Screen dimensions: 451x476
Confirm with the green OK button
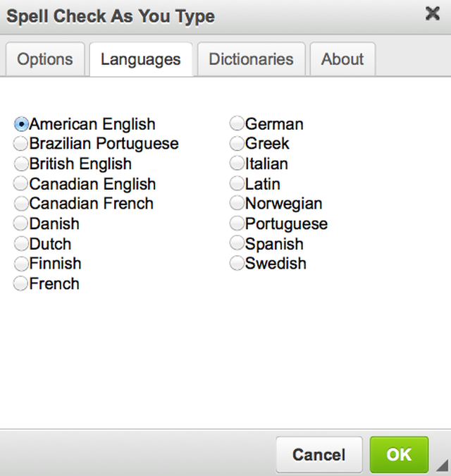tap(399, 455)
